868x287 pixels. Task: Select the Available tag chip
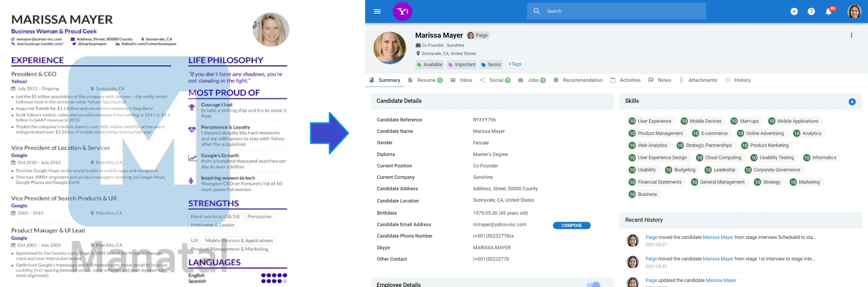click(x=430, y=64)
